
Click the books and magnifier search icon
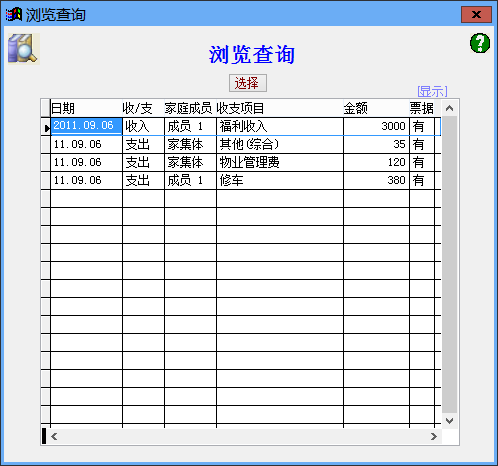click(23, 49)
